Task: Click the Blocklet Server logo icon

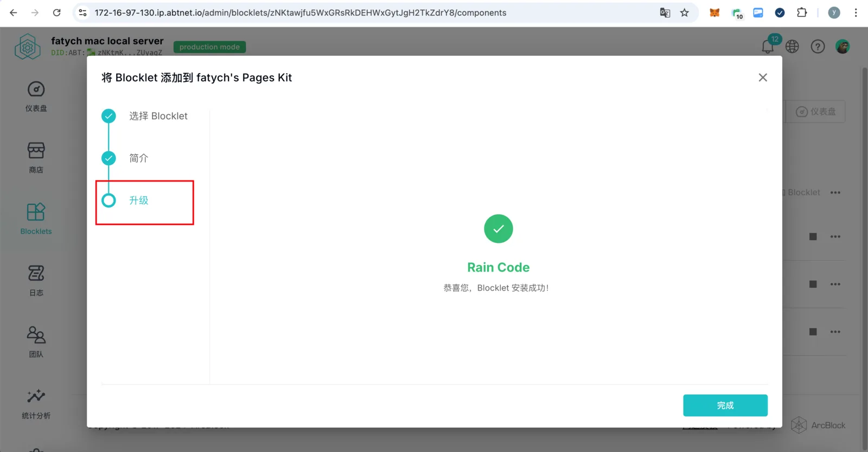Action: tap(28, 47)
